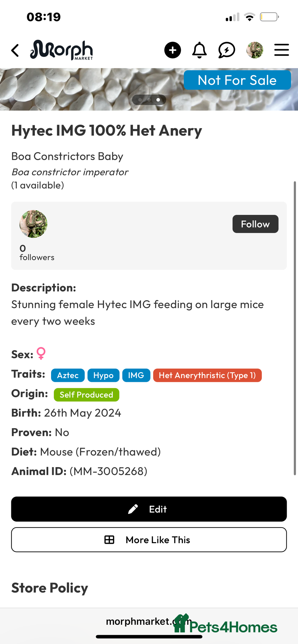298x644 pixels.
Task: Tap the Not For Sale badge
Action: click(x=237, y=80)
